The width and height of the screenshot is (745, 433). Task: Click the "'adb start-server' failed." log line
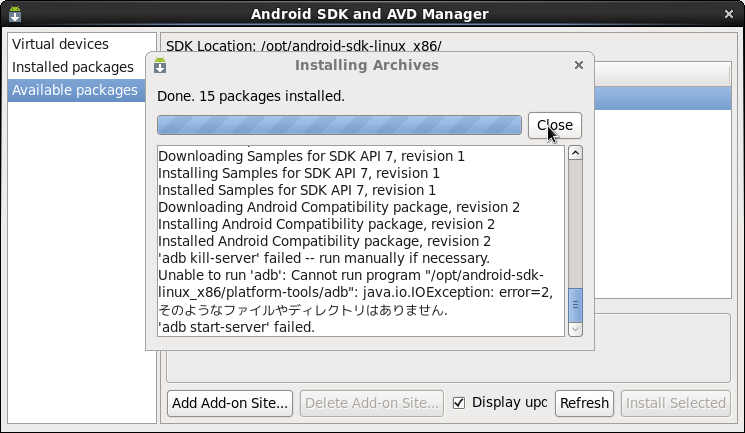pos(236,327)
